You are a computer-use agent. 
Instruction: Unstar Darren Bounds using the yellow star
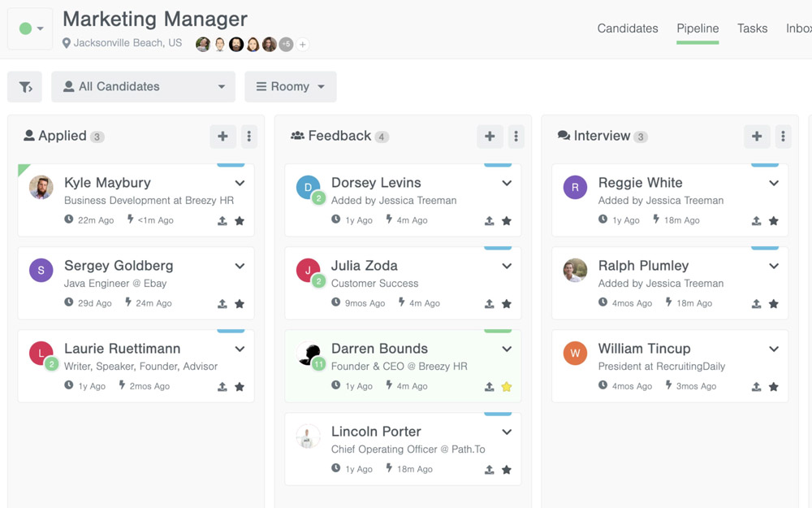[507, 387]
